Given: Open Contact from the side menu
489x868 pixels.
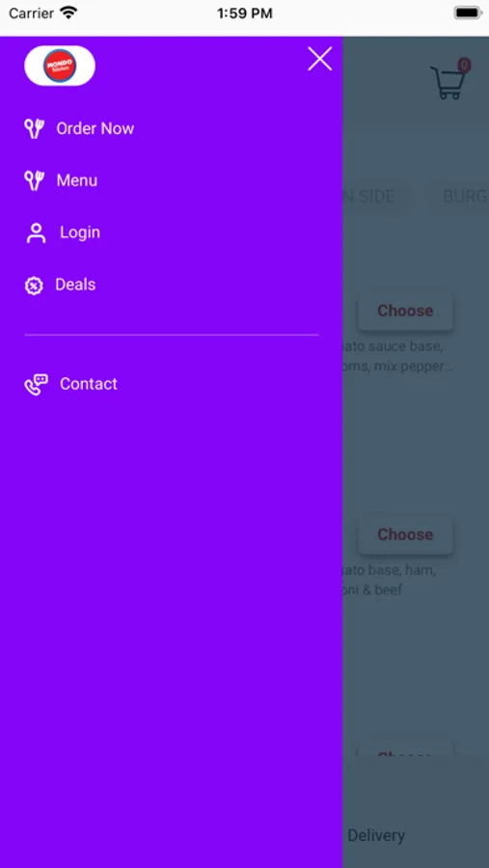Looking at the screenshot, I should pyautogui.click(x=89, y=384).
